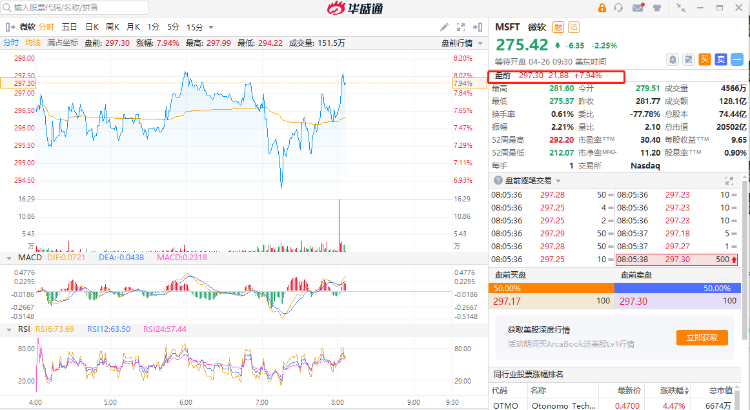Click the 最新价 column header
750x410 pixels.
[x=629, y=391]
